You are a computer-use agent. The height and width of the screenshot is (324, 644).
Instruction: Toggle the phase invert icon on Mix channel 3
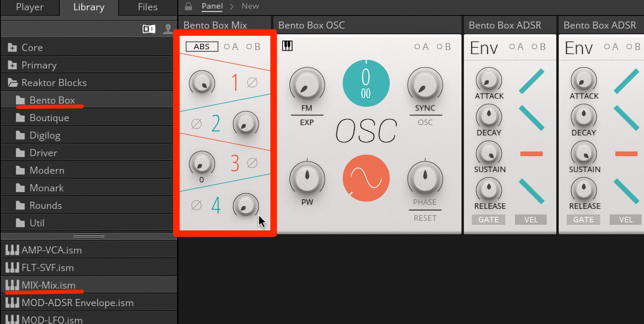point(252,163)
